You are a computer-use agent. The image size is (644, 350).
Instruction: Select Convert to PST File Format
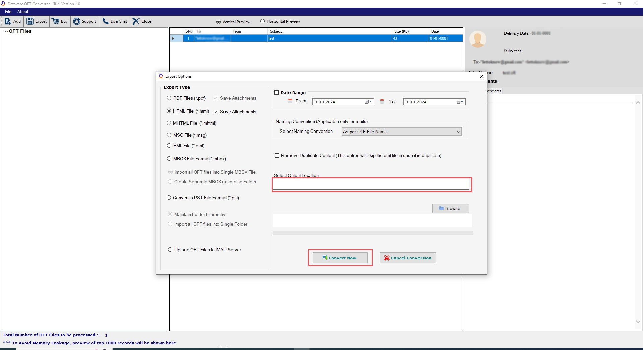coord(169,198)
